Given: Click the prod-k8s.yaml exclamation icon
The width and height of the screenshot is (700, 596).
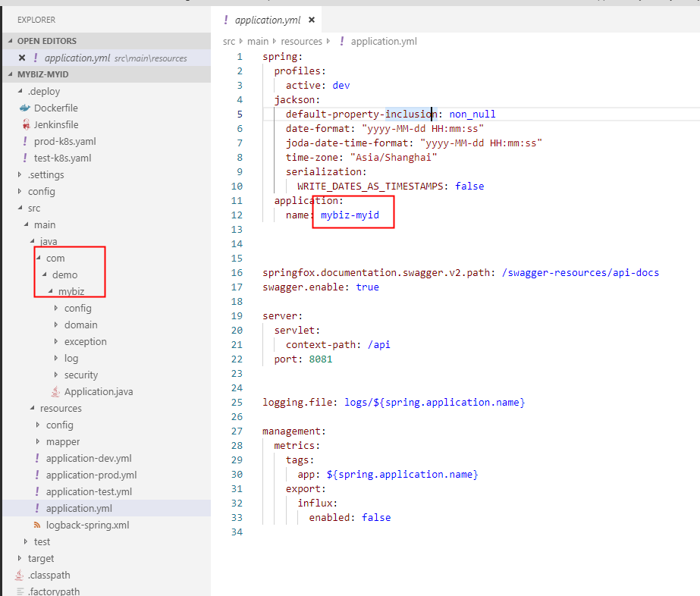Looking at the screenshot, I should pyautogui.click(x=25, y=141).
